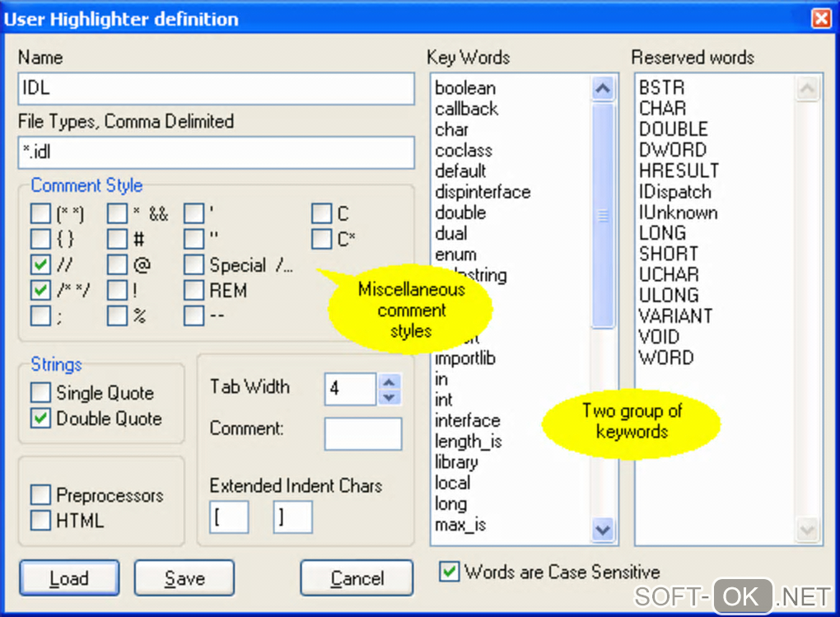Enable the single apostrophe comment checkbox

pos(194,213)
